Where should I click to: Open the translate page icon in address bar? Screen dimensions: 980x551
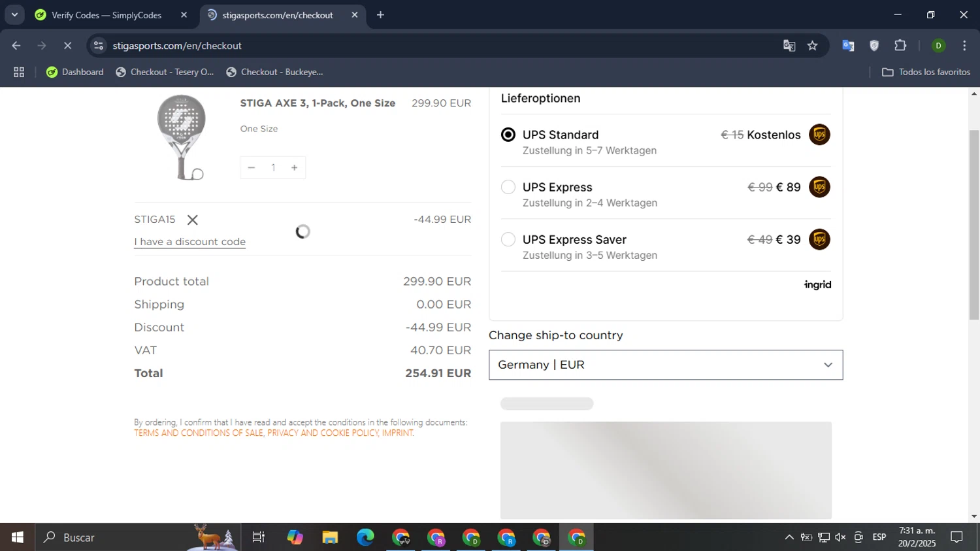[789, 46]
